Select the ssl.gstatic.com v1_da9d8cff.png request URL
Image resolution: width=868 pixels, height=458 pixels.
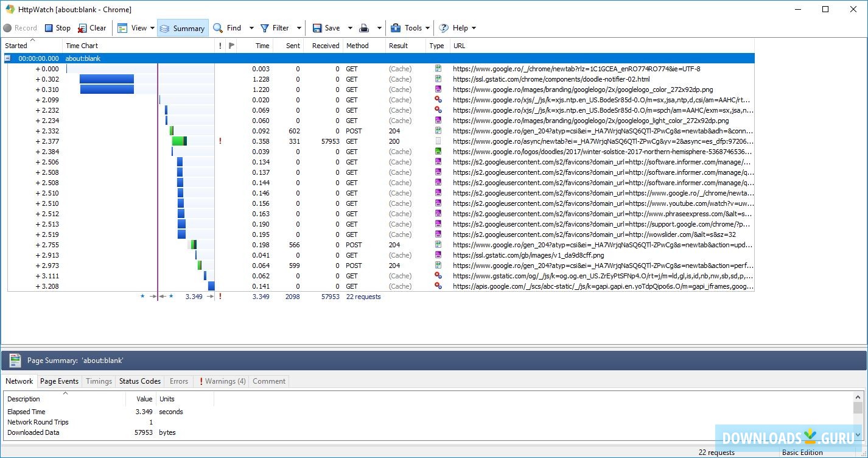[528, 255]
